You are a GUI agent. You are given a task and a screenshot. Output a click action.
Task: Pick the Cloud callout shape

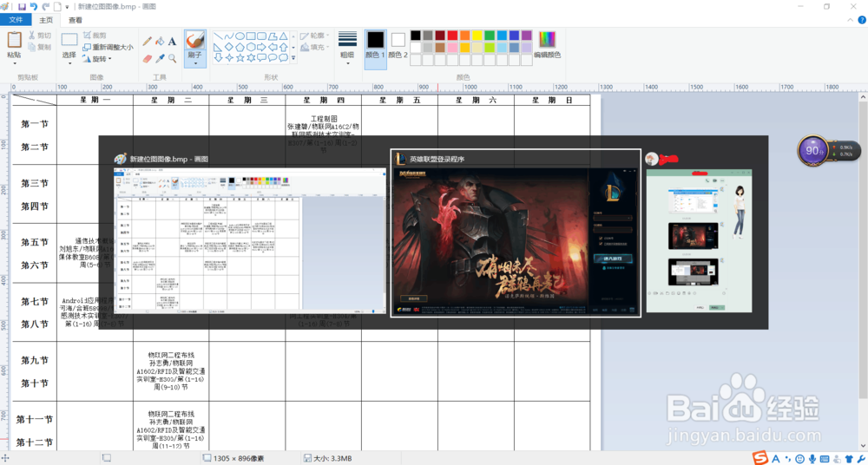pos(283,57)
